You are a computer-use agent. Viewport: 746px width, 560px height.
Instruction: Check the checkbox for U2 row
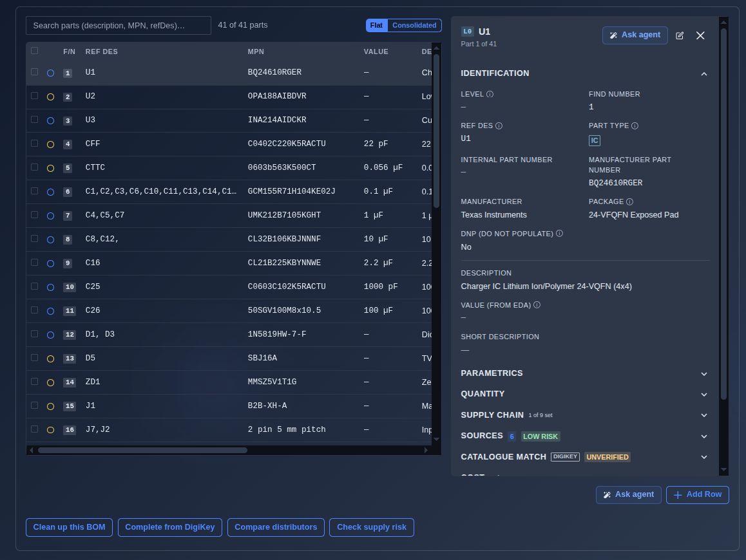(x=34, y=95)
